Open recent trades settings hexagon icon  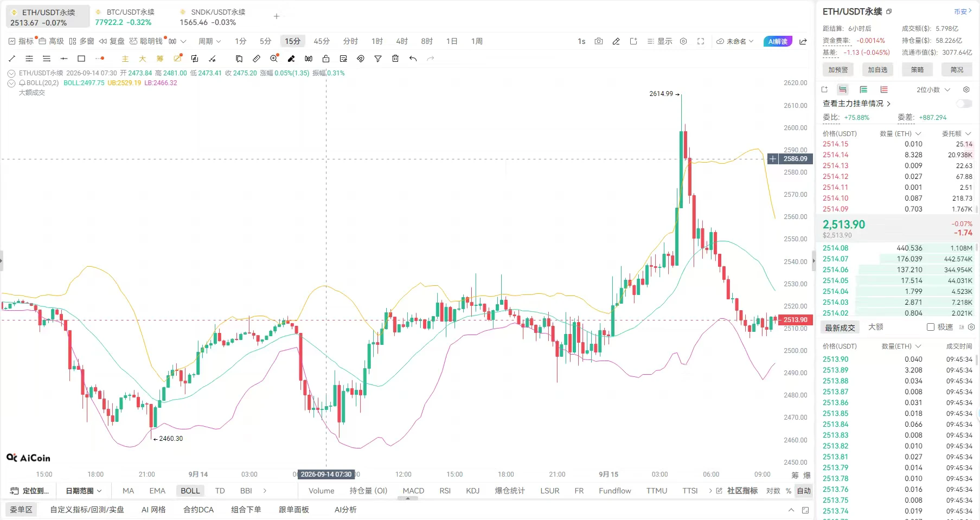[x=971, y=327]
